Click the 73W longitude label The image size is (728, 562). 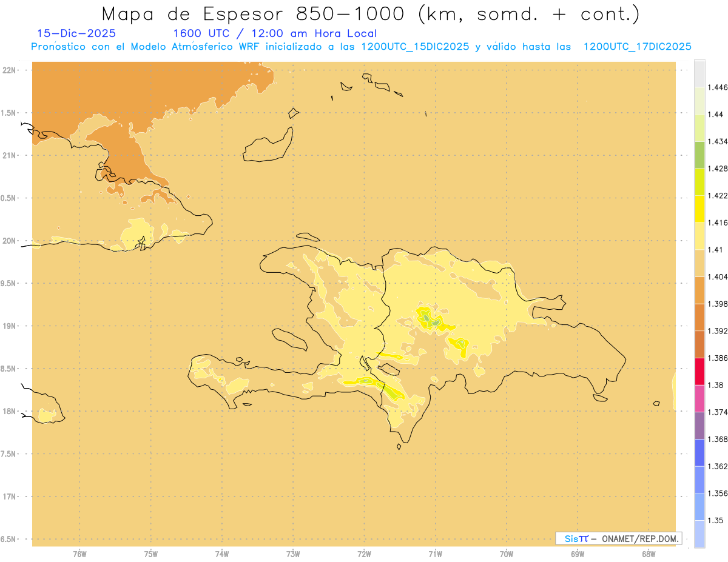(293, 554)
